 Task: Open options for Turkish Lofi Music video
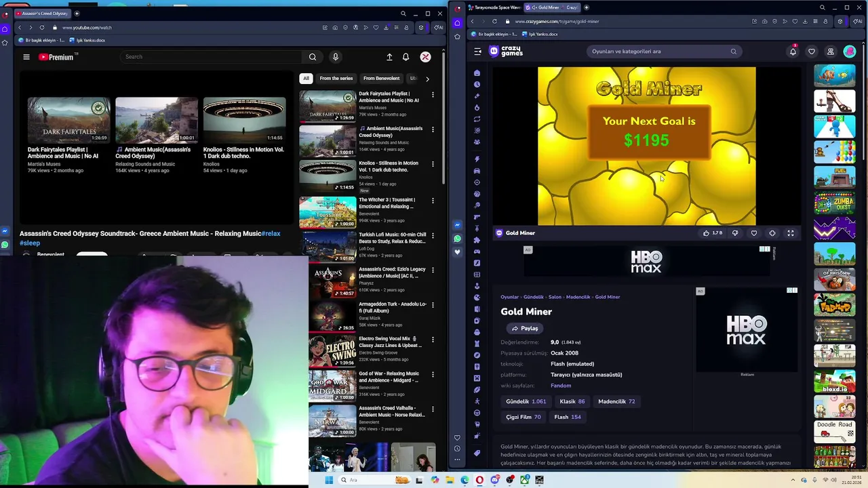tap(433, 235)
